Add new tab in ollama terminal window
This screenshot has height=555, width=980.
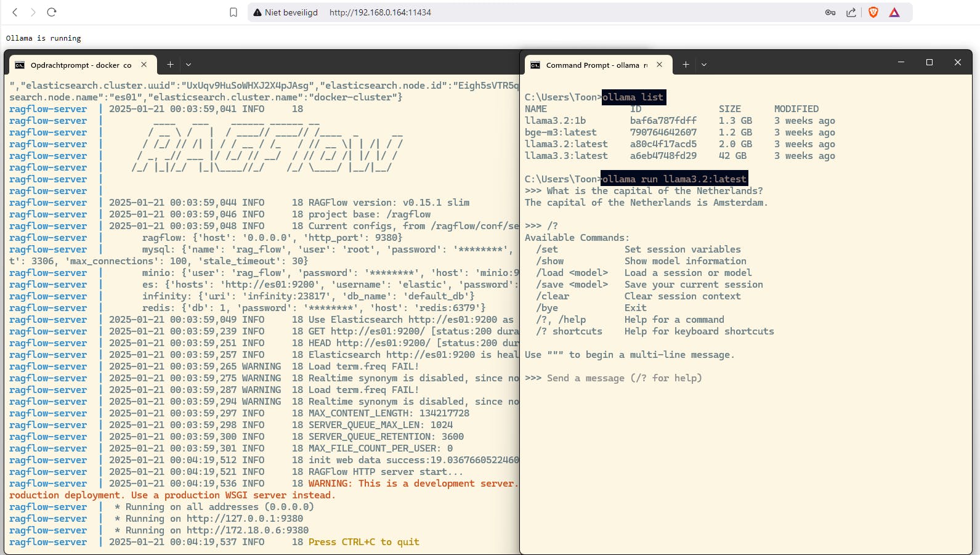[x=686, y=65]
